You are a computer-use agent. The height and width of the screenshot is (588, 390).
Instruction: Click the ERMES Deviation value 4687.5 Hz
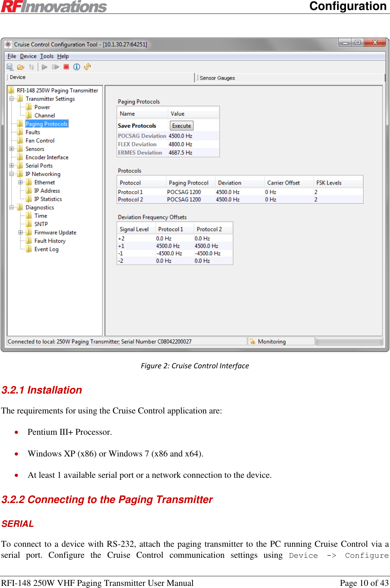coord(180,153)
